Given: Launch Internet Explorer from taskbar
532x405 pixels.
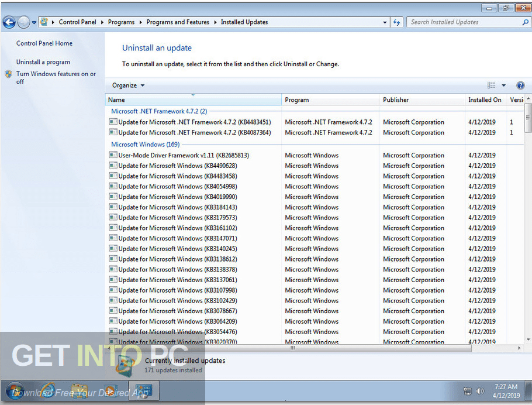Looking at the screenshot, I should (x=47, y=392).
